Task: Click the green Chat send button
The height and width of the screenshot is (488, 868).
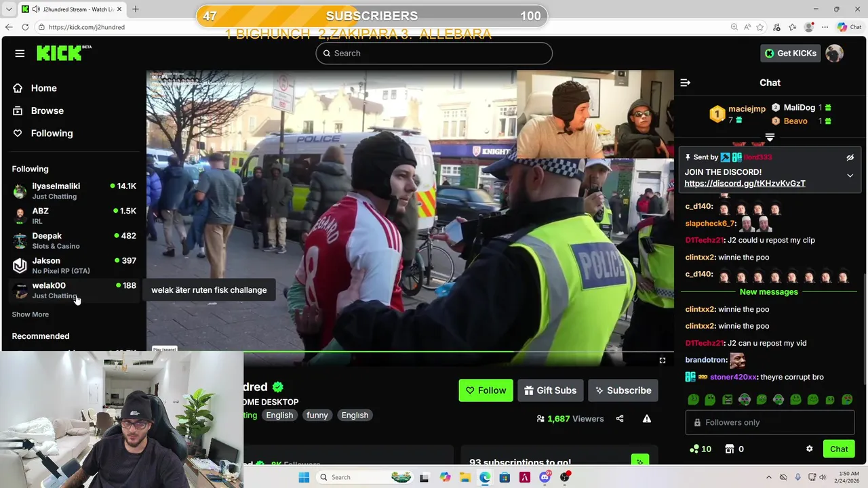Action: click(x=839, y=449)
